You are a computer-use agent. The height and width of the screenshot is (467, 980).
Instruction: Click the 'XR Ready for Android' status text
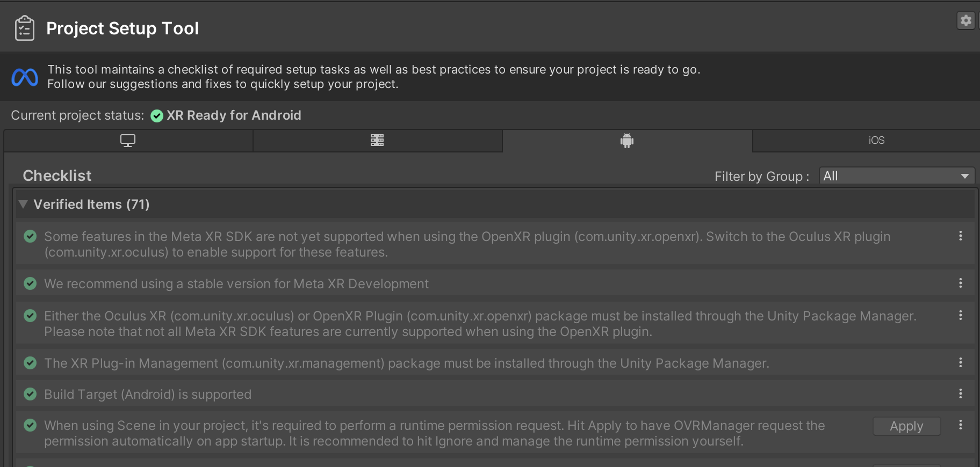click(234, 115)
